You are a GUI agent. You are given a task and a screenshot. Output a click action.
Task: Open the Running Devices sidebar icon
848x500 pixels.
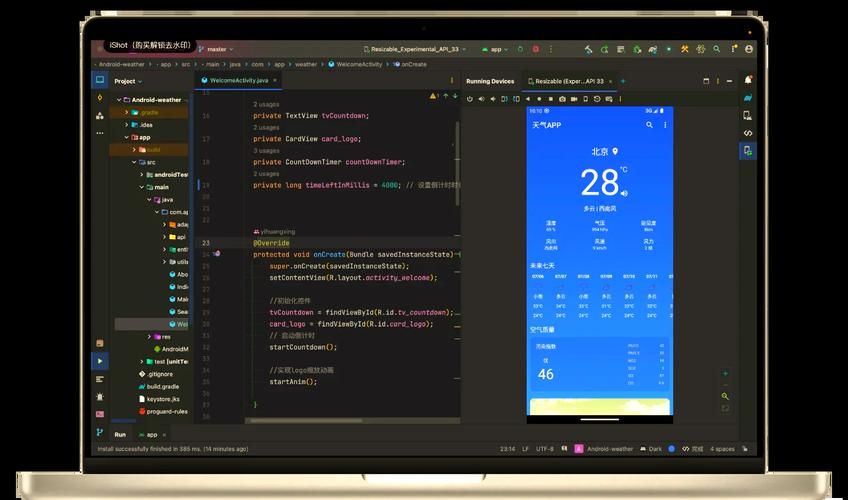(747, 150)
